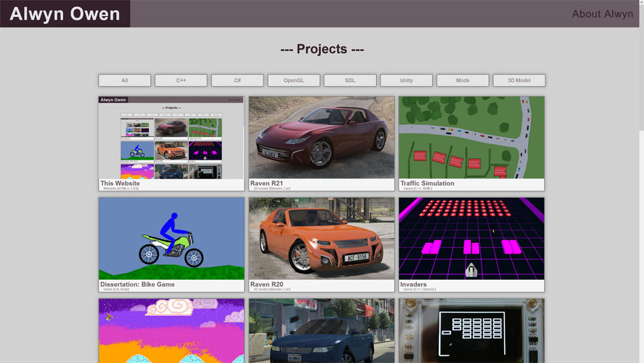Click the "Traffic Simulation" title text

coord(427,183)
